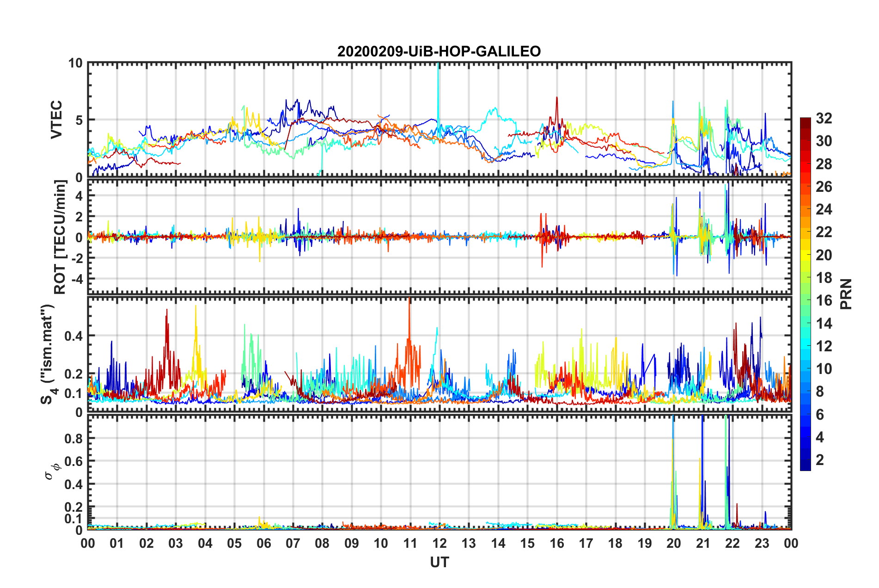
Task: Click hour label 04 on UT axis
Action: point(205,543)
